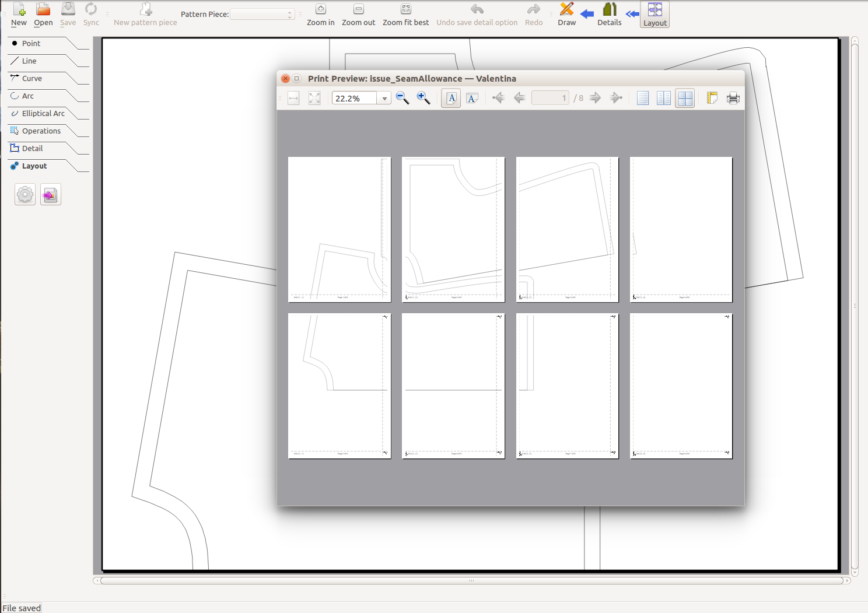The height and width of the screenshot is (613, 868).
Task: Open layout settings gear icon
Action: [x=25, y=194]
